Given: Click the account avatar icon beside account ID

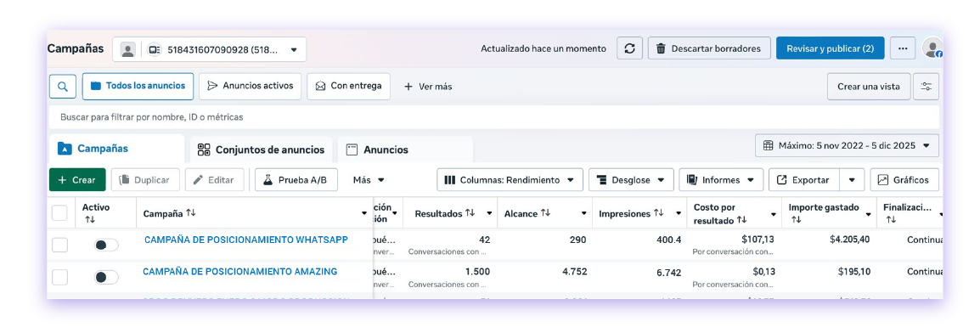Looking at the screenshot, I should coord(128,50).
